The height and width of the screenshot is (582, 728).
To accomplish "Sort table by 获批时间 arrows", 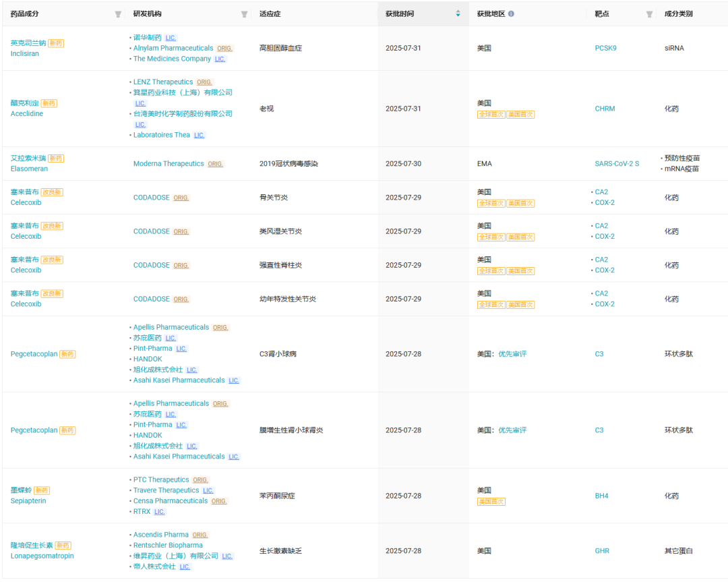I will 458,13.
